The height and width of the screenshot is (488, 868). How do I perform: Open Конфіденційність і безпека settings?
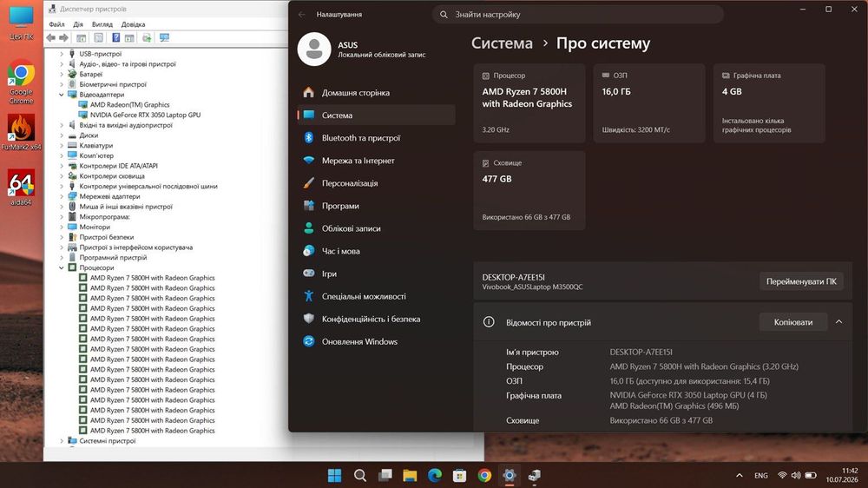point(376,319)
